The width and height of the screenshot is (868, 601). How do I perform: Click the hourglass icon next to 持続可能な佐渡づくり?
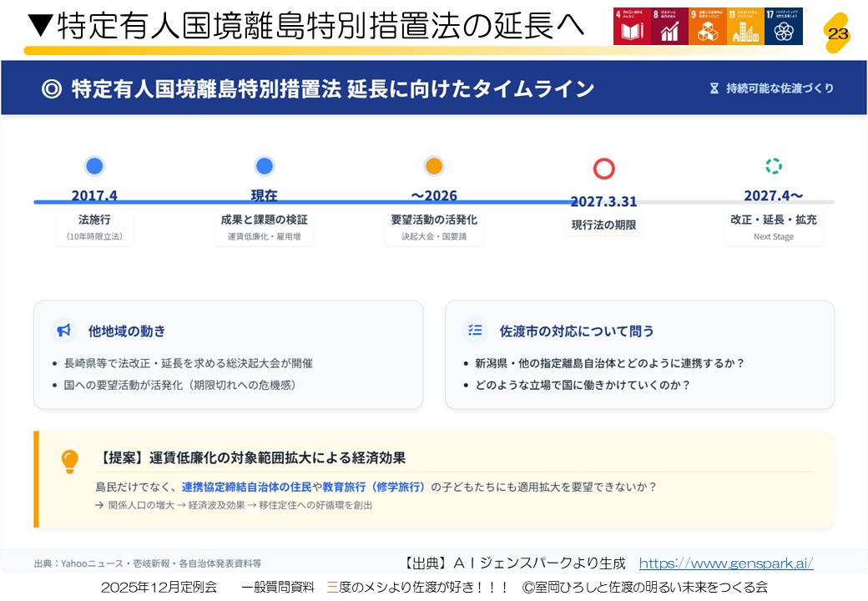pyautogui.click(x=714, y=88)
